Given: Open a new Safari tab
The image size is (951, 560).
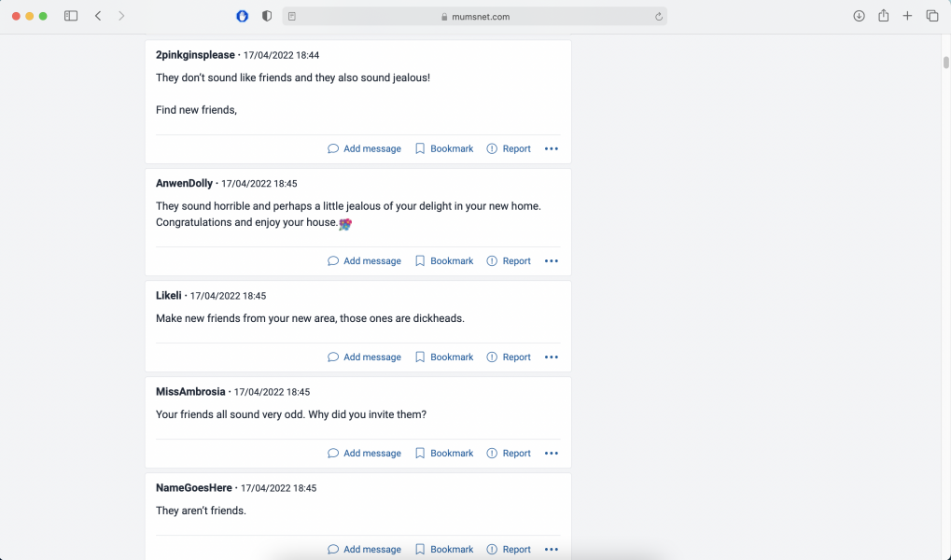Looking at the screenshot, I should point(907,16).
